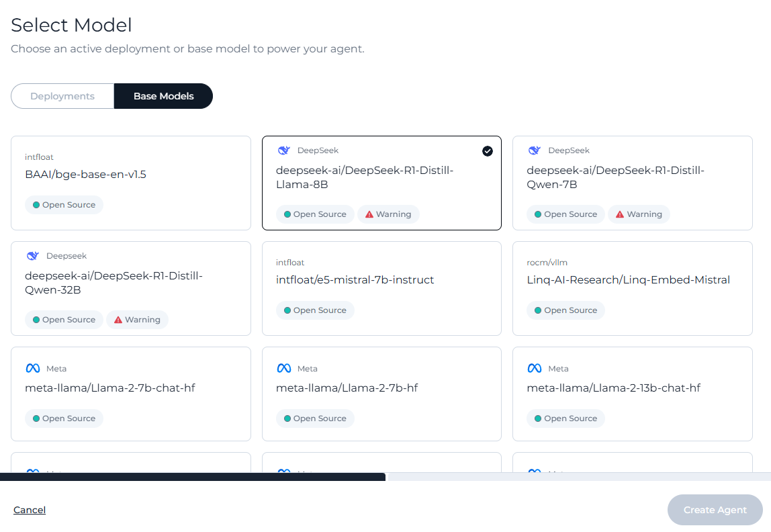Select deepseek-ai/DeepSeek-R1-Distill-Llama-8B model name

pyautogui.click(x=365, y=177)
